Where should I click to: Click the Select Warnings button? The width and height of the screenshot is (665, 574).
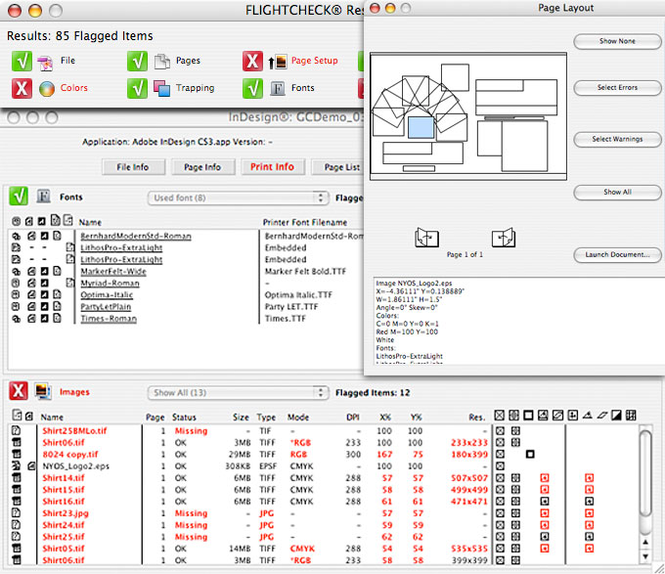tap(617, 139)
